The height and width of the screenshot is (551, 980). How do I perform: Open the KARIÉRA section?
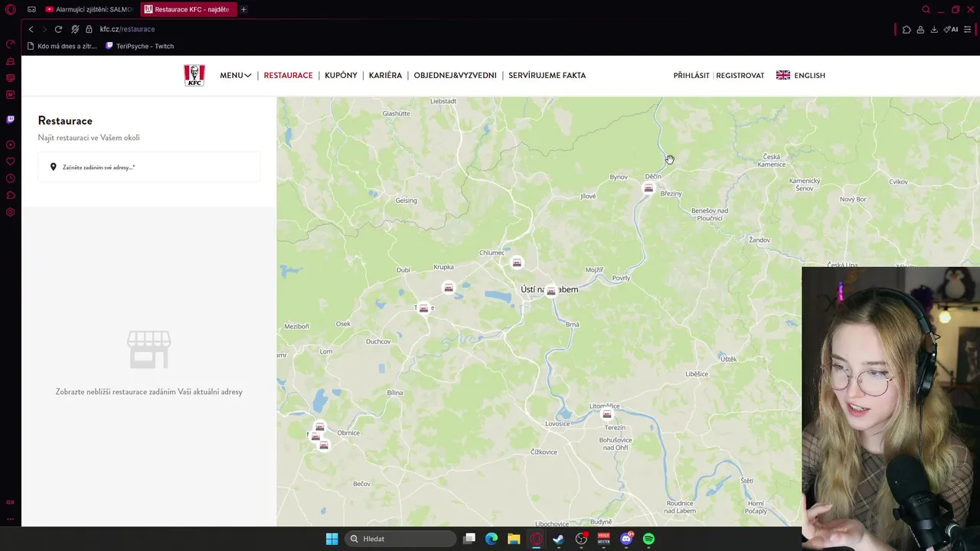click(385, 75)
